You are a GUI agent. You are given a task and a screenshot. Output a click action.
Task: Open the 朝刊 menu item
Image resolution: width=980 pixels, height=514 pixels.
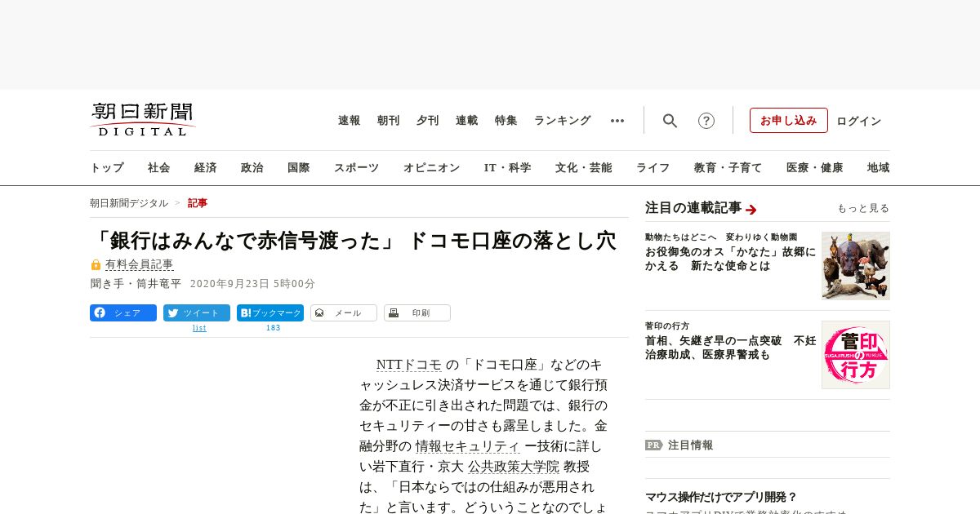(x=389, y=121)
